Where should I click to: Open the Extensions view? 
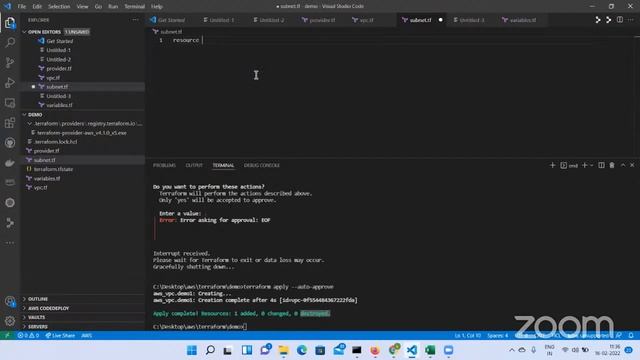pos(10,122)
